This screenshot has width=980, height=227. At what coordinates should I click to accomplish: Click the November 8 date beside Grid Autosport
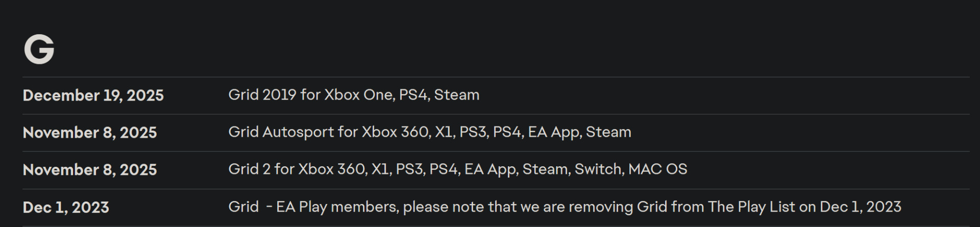pos(90,133)
